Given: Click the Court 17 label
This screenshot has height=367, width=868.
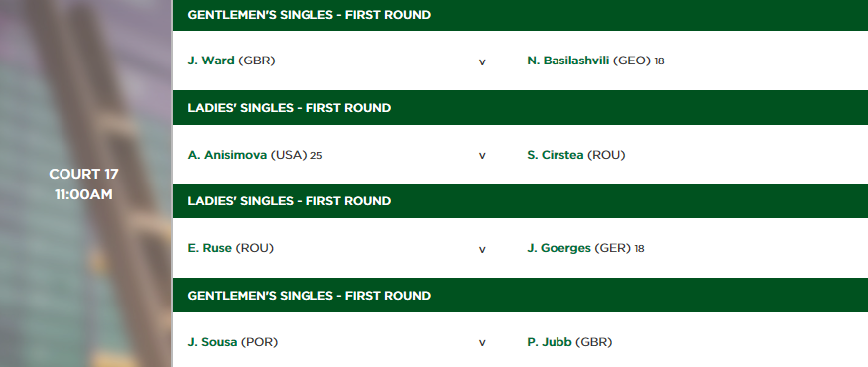Looking at the screenshot, I should [x=83, y=174].
